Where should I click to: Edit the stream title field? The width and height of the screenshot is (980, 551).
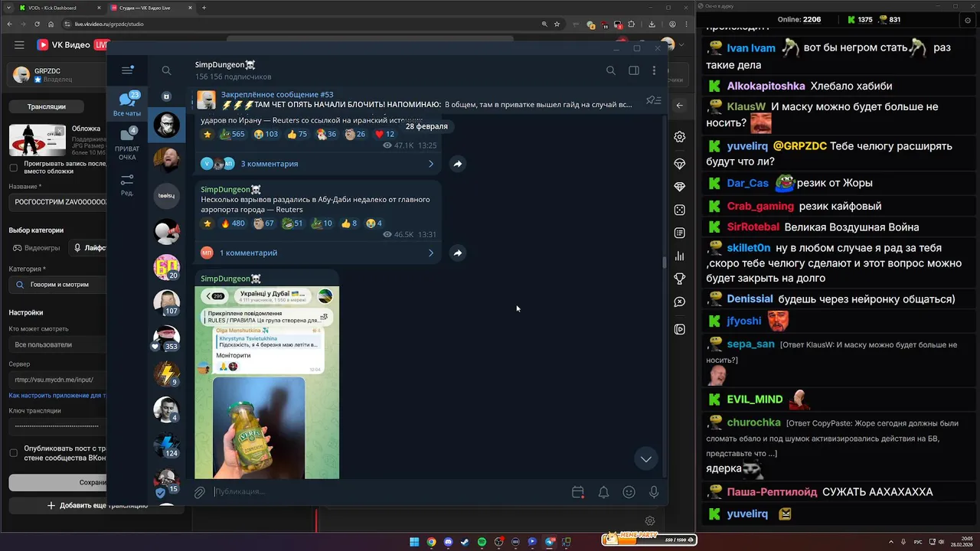pos(58,202)
